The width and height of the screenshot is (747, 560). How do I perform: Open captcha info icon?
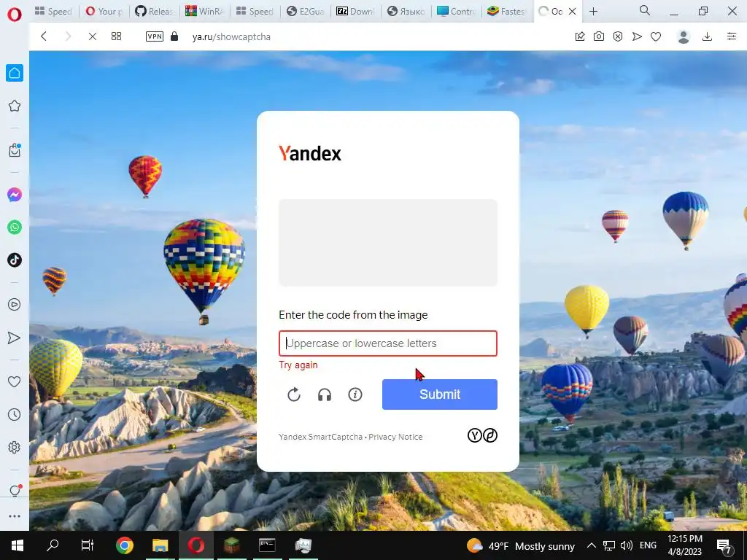(355, 394)
